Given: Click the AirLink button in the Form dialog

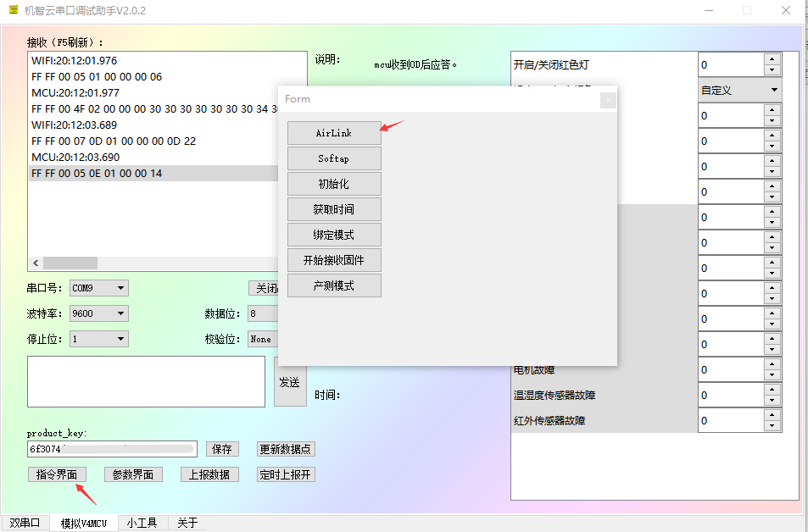Looking at the screenshot, I should point(334,133).
